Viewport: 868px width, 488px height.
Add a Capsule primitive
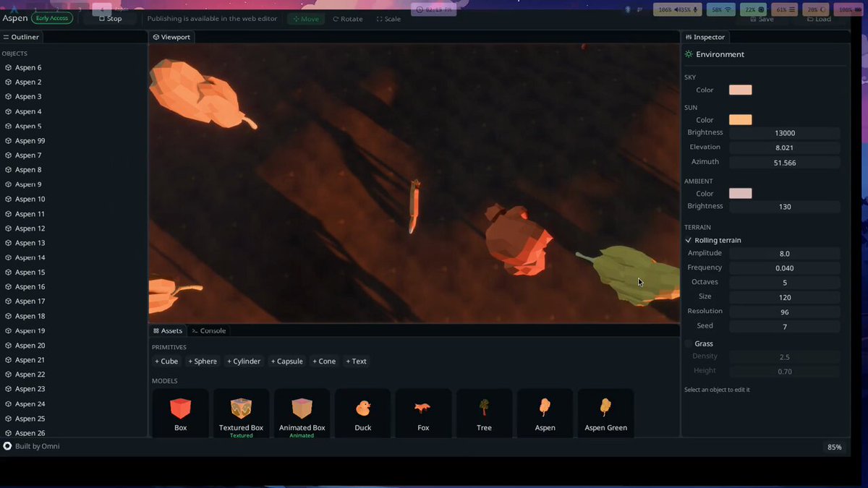(286, 361)
